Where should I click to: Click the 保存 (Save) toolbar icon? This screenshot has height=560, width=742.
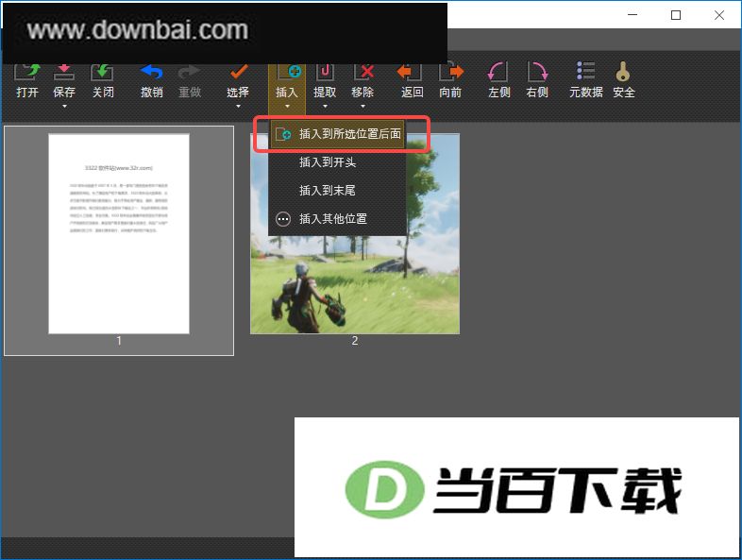click(64, 73)
